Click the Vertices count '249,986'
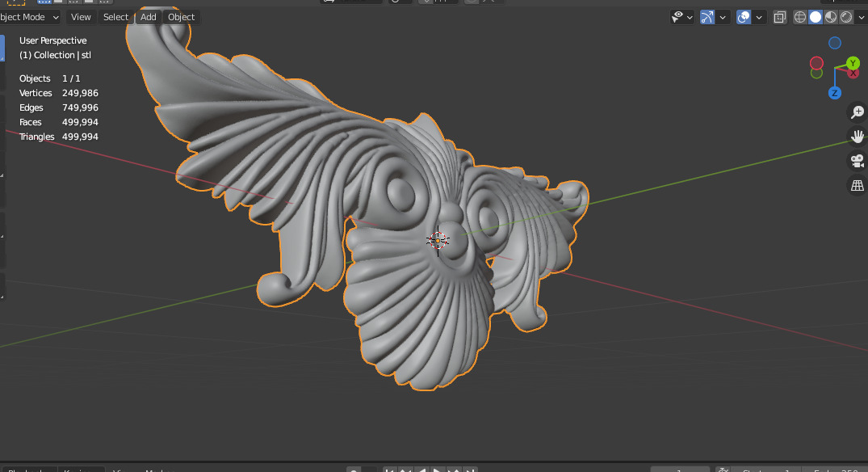This screenshot has width=868, height=472. (80, 93)
